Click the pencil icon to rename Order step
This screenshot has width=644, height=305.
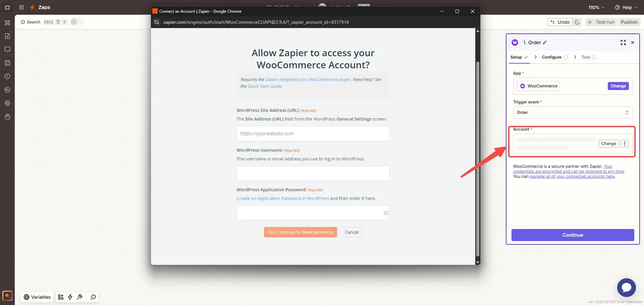pos(545,43)
